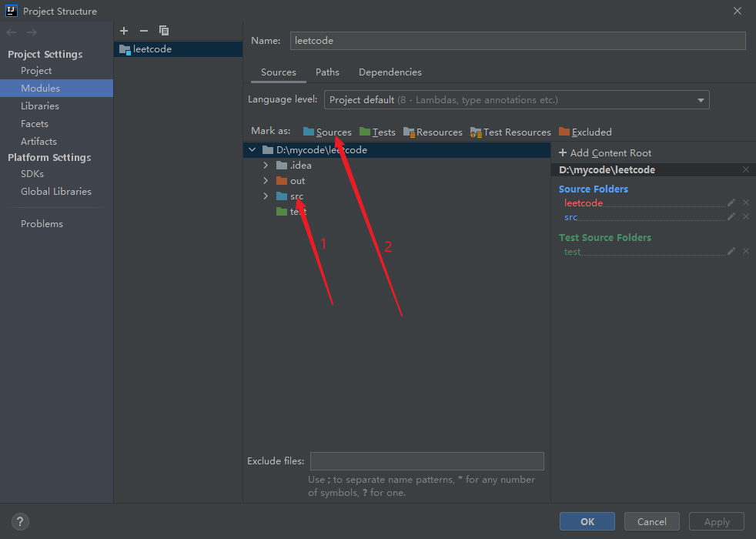Screen dimensions: 756x539
Task: Edit properties of src source folder
Action: (x=731, y=216)
